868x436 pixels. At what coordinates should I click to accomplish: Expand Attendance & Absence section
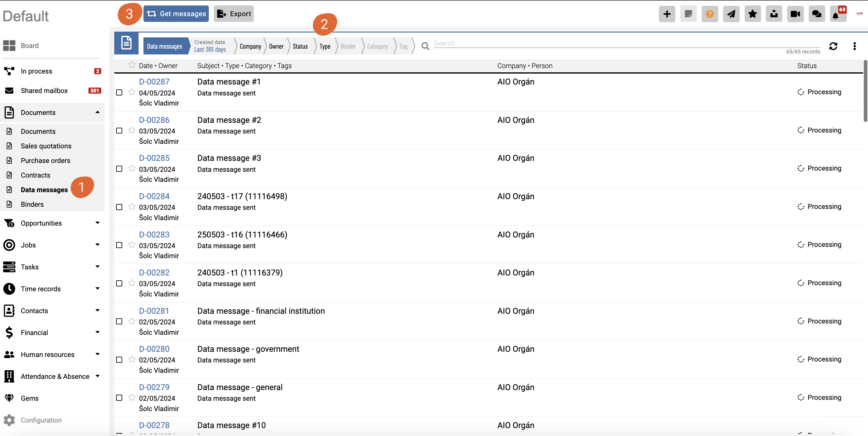pos(97,376)
